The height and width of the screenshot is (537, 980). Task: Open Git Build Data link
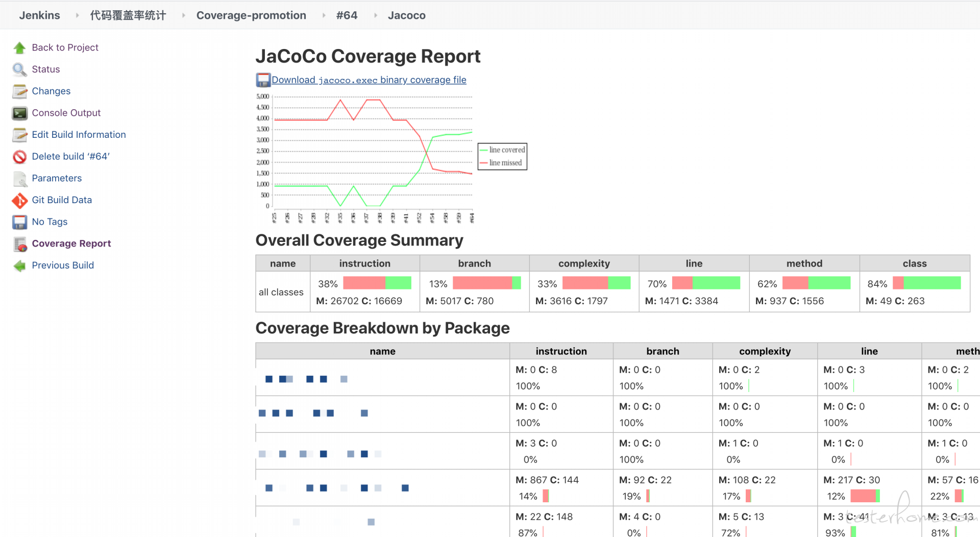[x=62, y=200]
